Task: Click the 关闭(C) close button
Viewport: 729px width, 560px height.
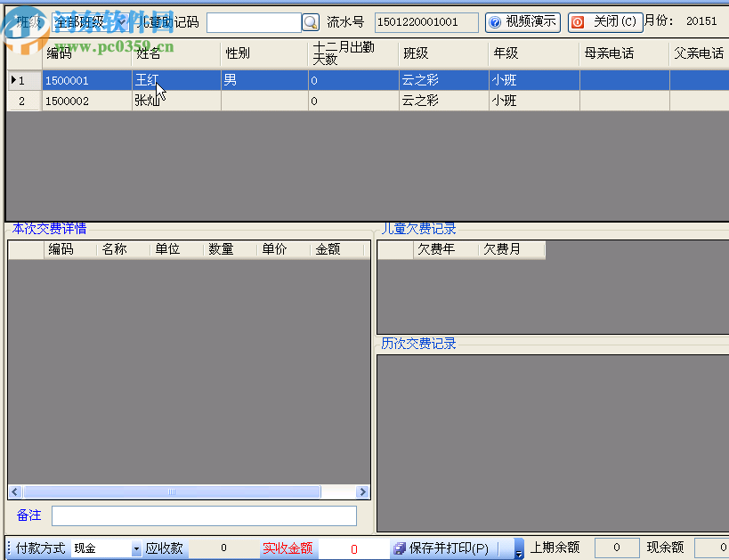Action: coord(605,22)
